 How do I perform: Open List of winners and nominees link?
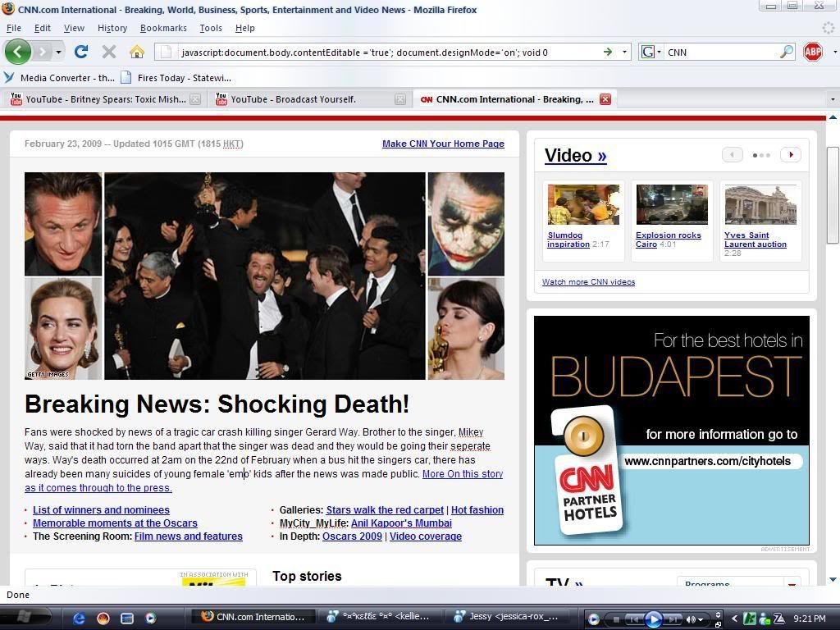point(101,510)
